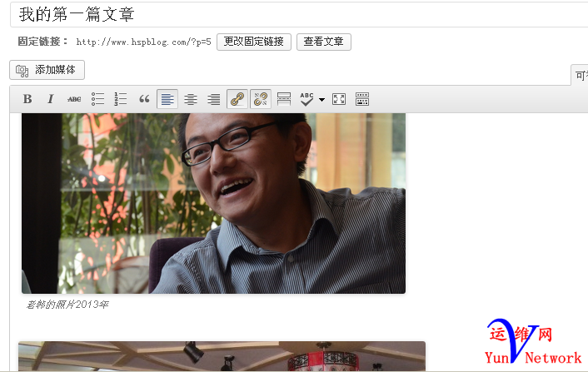The height and width of the screenshot is (372, 588).
Task: Click the 查看文章 button
Action: [x=324, y=42]
